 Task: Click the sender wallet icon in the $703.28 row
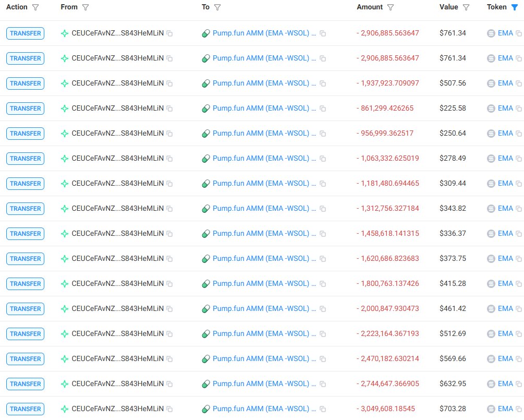point(65,409)
